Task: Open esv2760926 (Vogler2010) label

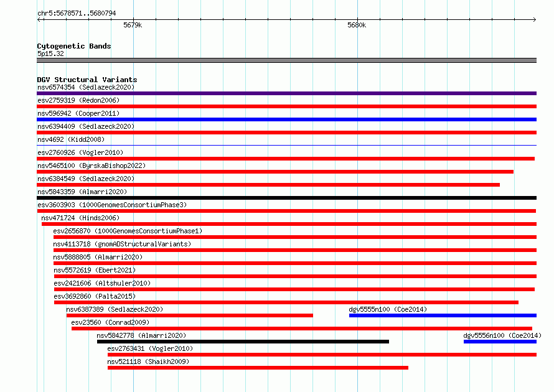Action: 80,152
